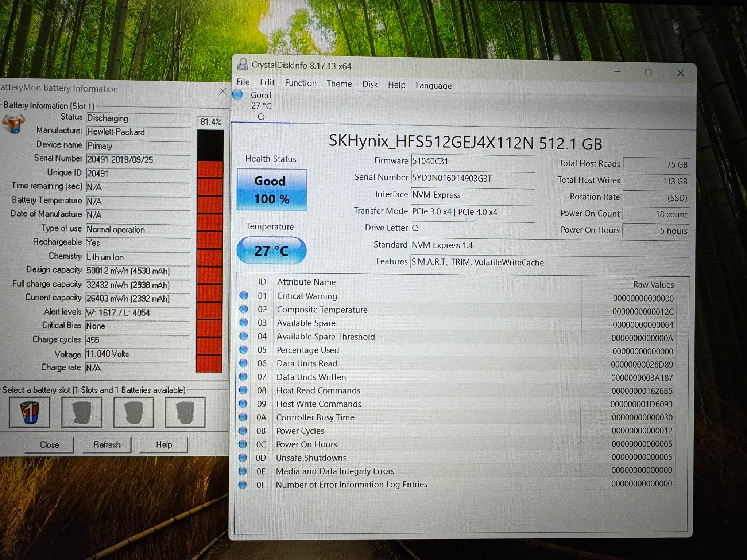Viewport: 747px width, 560px height.
Task: Click the disk title SKHynix_HFS512GEJ4X112N 512.1 GB
Action: tap(465, 143)
